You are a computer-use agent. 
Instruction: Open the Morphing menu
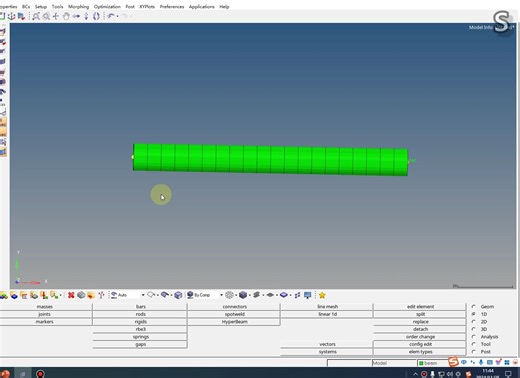(x=78, y=6)
